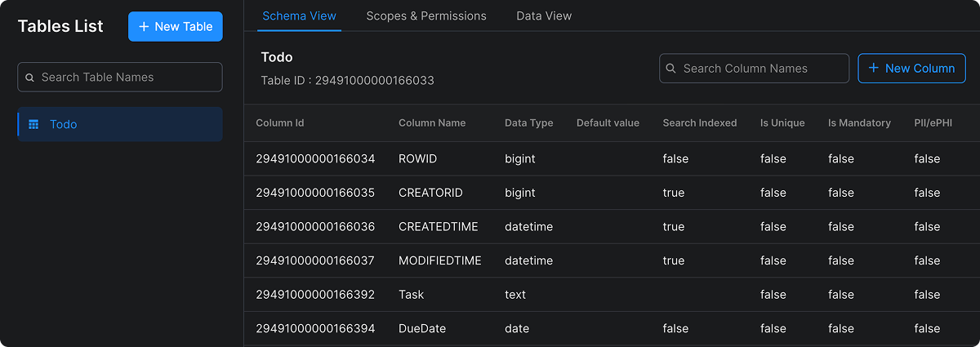Focus the Search Column Names field
Viewport: 980px width, 347px height.
click(754, 69)
